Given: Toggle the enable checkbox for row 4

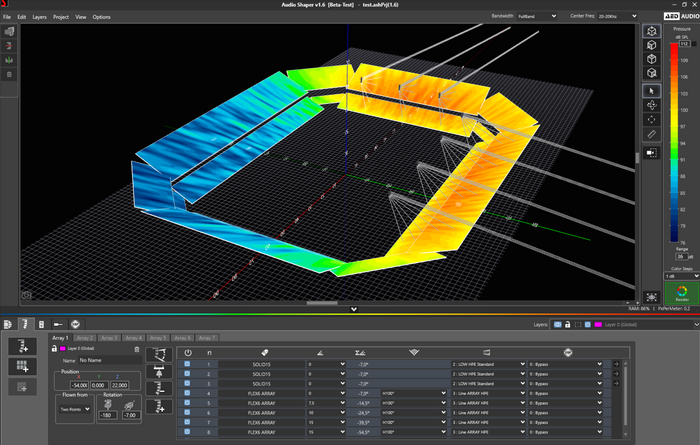Looking at the screenshot, I should click(187, 393).
